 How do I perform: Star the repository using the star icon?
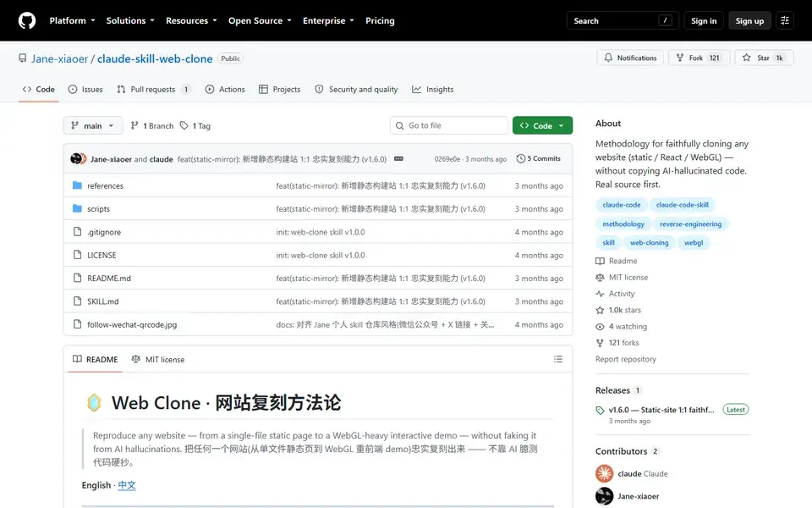pyautogui.click(x=746, y=58)
